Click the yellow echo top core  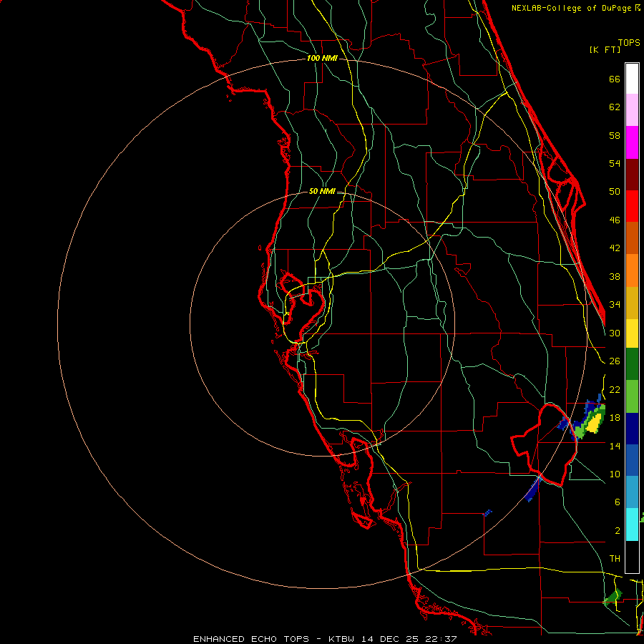click(595, 423)
